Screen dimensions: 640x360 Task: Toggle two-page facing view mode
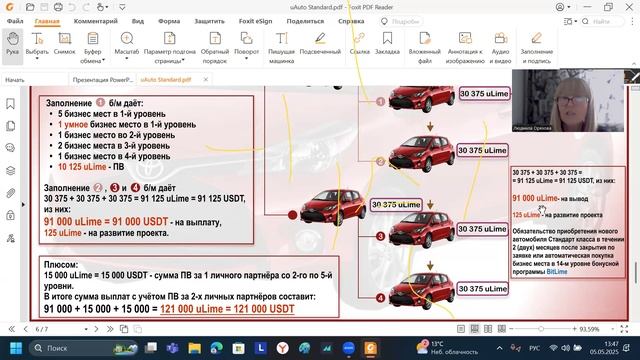pos(488,329)
